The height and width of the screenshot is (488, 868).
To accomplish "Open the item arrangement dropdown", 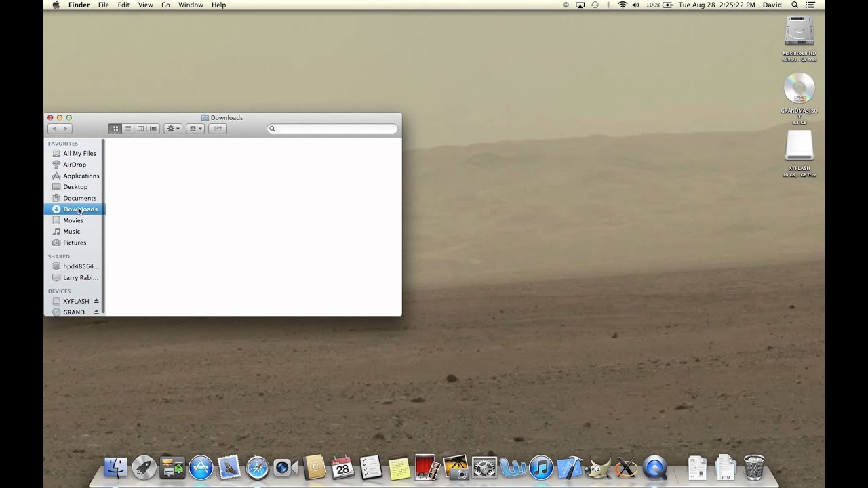I will tap(195, 128).
